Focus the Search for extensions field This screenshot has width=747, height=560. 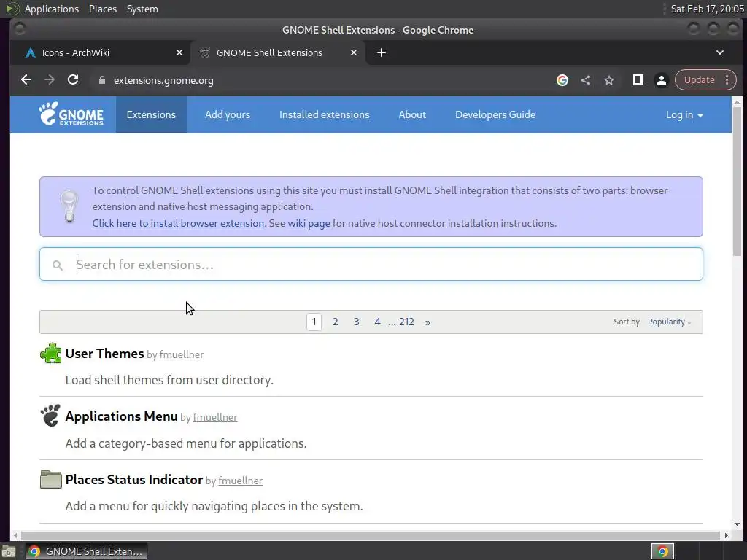pyautogui.click(x=371, y=264)
